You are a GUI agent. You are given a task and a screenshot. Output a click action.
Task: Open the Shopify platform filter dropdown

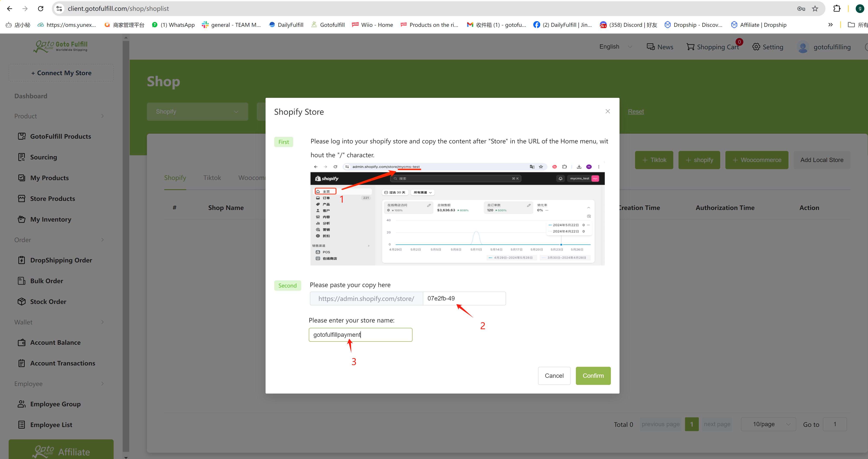click(x=197, y=111)
